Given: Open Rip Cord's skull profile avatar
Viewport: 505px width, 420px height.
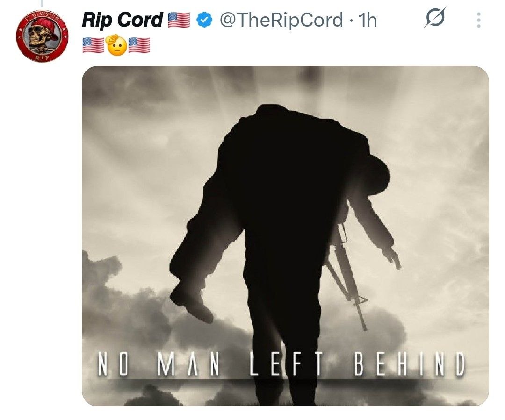Looking at the screenshot, I should (42, 36).
